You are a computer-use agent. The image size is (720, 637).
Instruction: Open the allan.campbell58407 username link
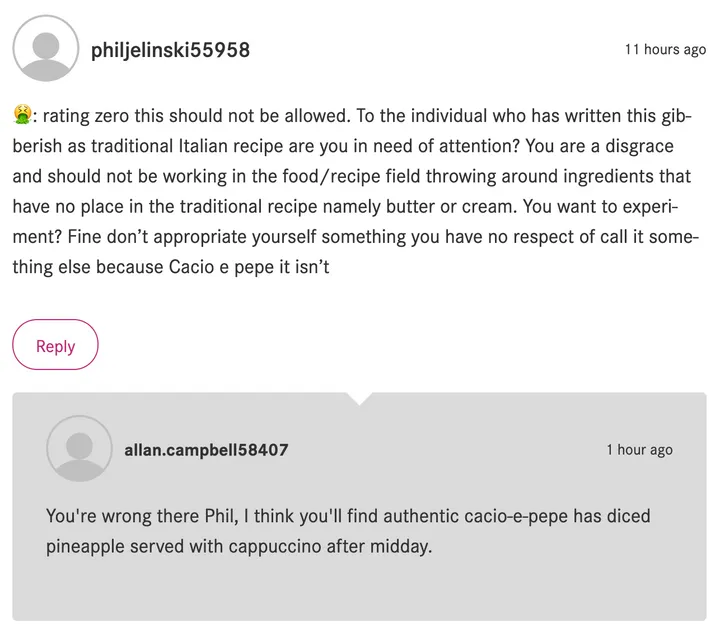(x=206, y=450)
